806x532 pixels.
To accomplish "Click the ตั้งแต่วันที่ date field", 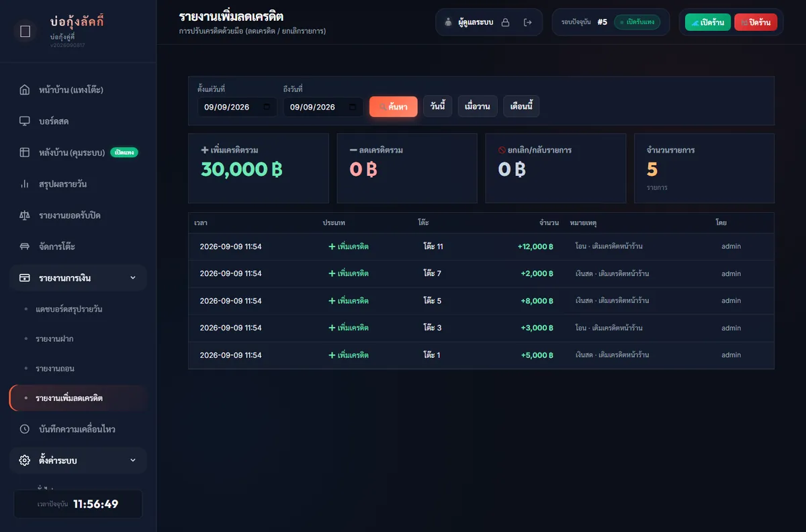I will tap(237, 107).
